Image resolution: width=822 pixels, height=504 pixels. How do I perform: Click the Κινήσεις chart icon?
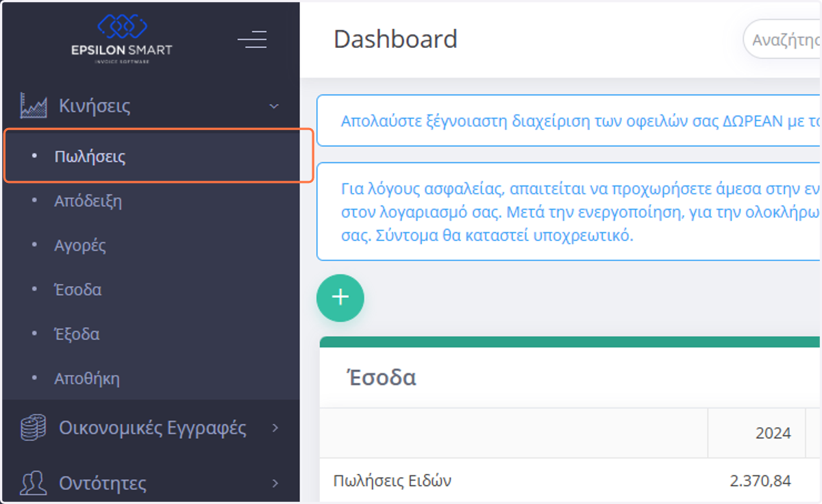click(x=34, y=105)
